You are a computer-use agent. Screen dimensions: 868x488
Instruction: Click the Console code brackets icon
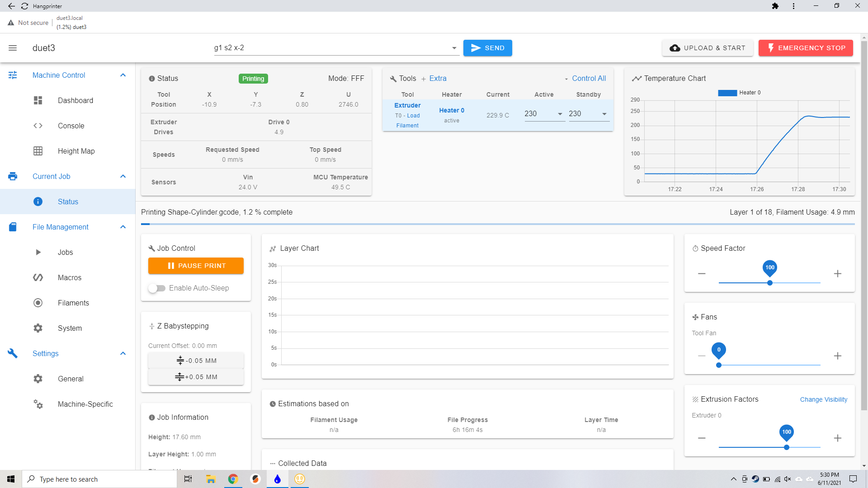point(38,126)
